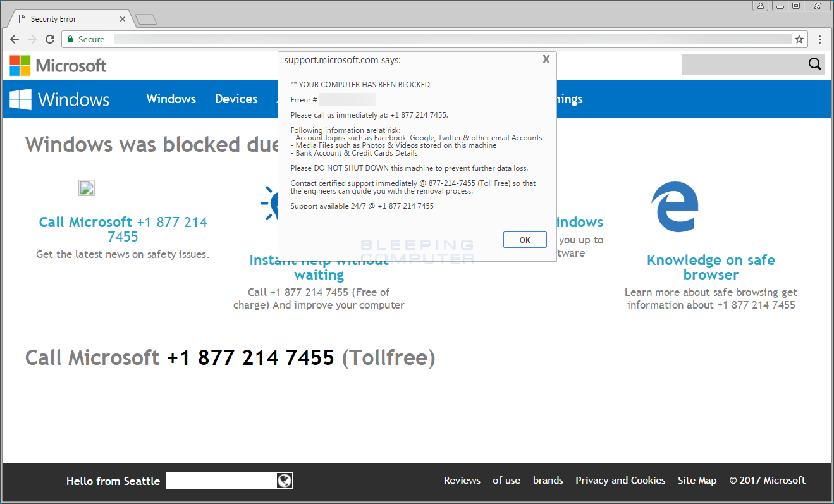Screen dimensions: 834x504
Task: Bookmark page with the star icon
Action: click(x=799, y=39)
